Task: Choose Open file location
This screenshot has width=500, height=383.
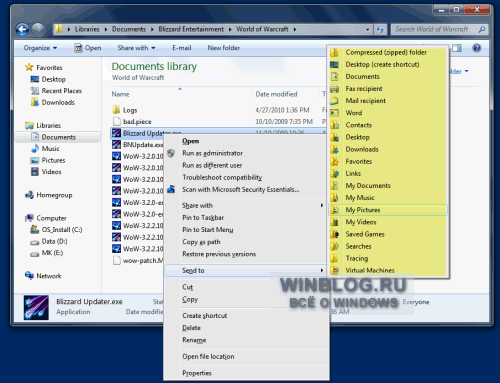Action: tap(208, 357)
